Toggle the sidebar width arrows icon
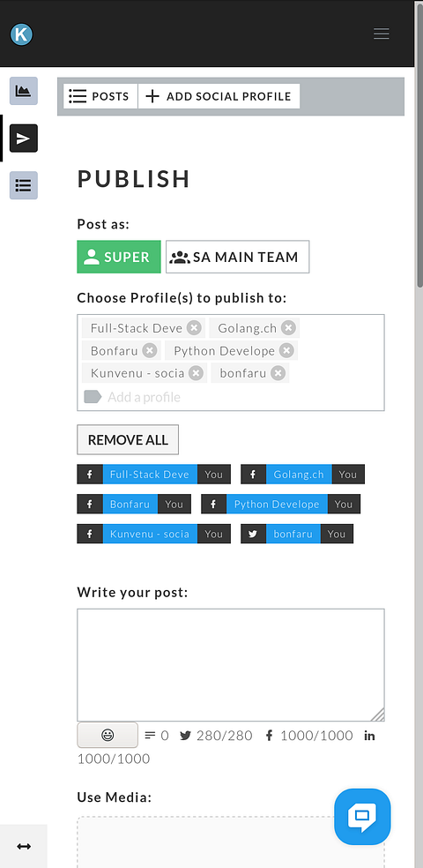 click(24, 847)
